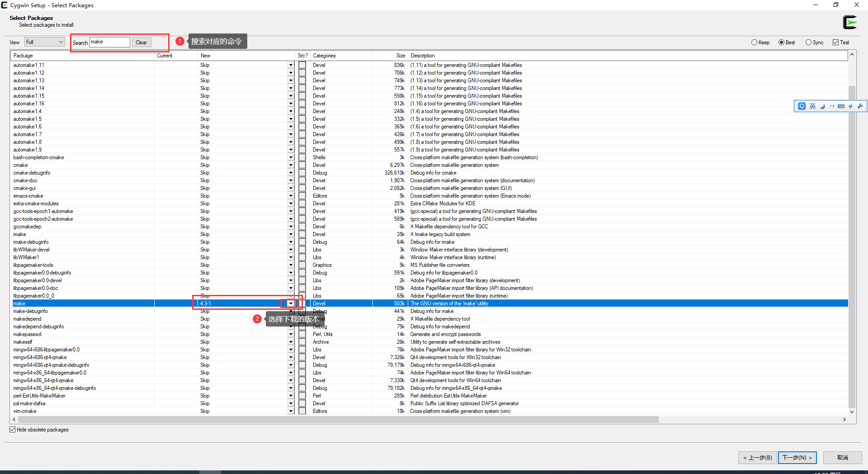Click the 取消 cancel button
This screenshot has width=868, height=474.
coord(842,458)
